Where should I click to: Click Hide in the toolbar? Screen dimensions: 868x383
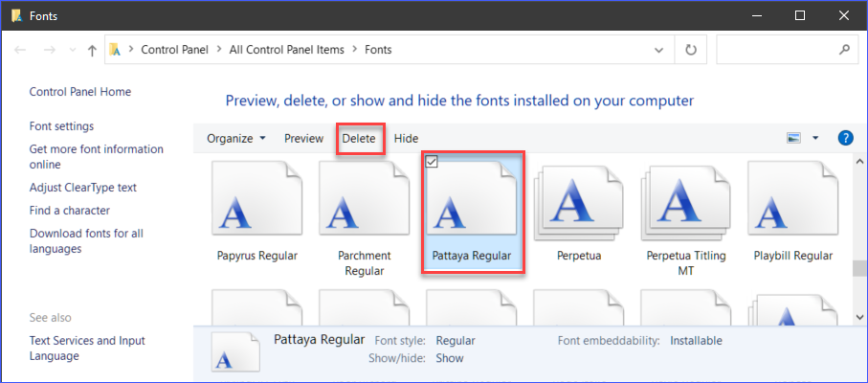tap(407, 139)
